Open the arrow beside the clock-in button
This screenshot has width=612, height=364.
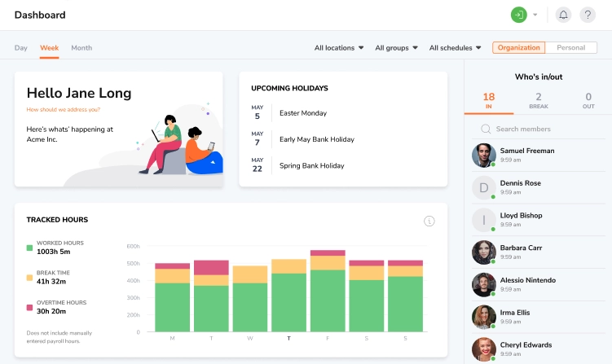coord(535,15)
